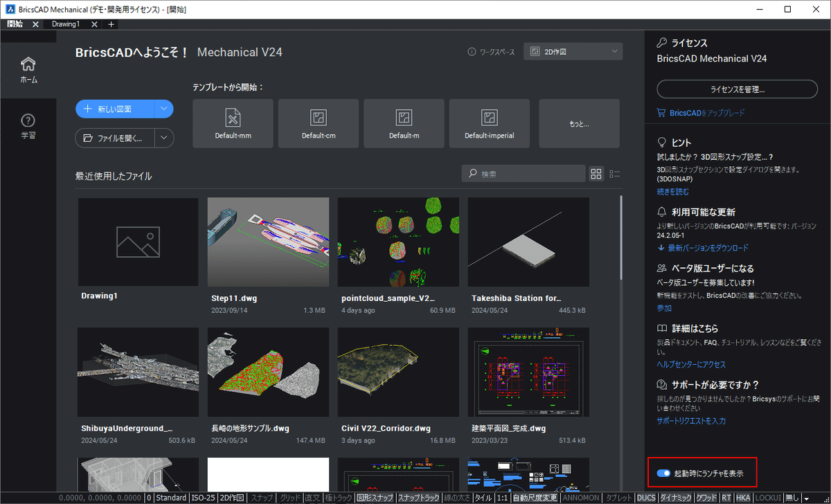Click 最新バージョンをダウンロード link
The width and height of the screenshot is (831, 504).
[707, 248]
